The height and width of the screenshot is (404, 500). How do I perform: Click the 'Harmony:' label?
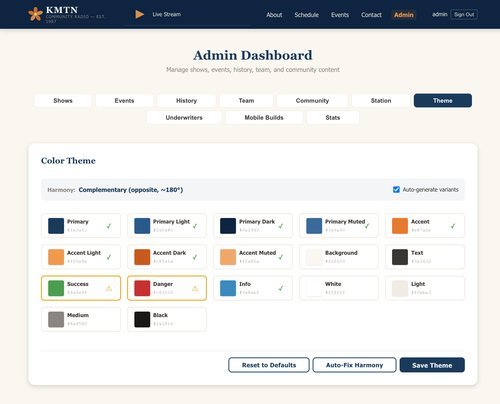(61, 190)
